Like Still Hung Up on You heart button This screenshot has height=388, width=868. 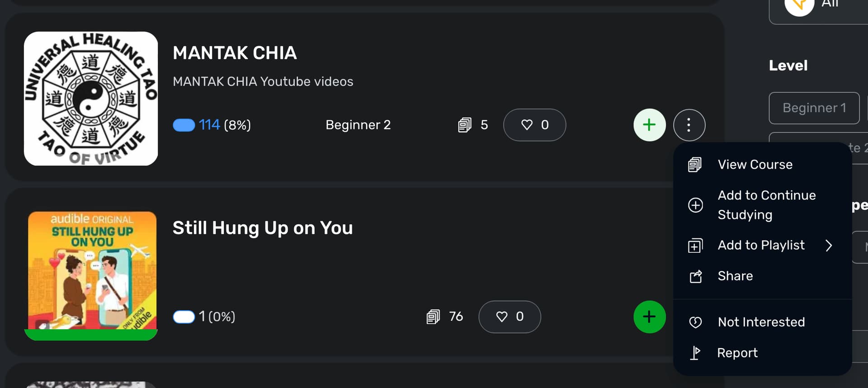point(509,317)
